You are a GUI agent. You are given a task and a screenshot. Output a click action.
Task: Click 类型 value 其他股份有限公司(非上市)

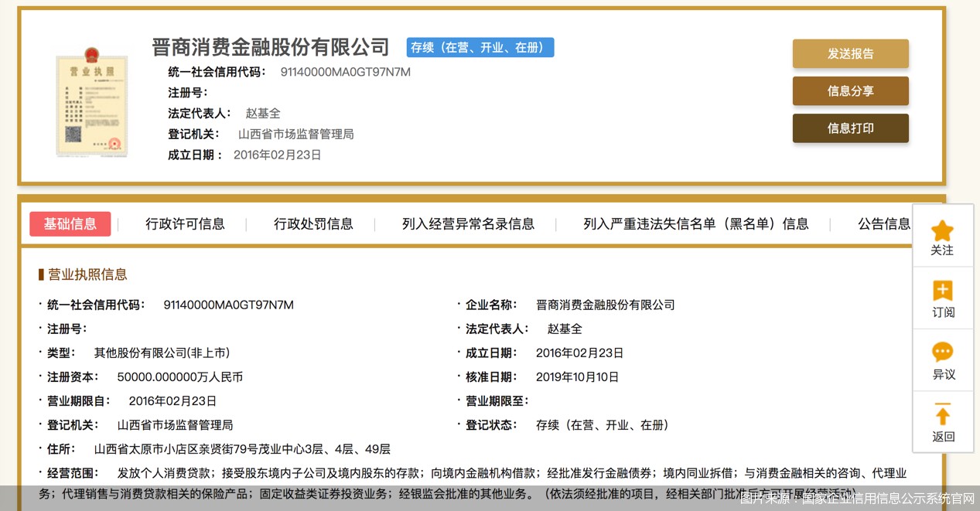tap(162, 353)
